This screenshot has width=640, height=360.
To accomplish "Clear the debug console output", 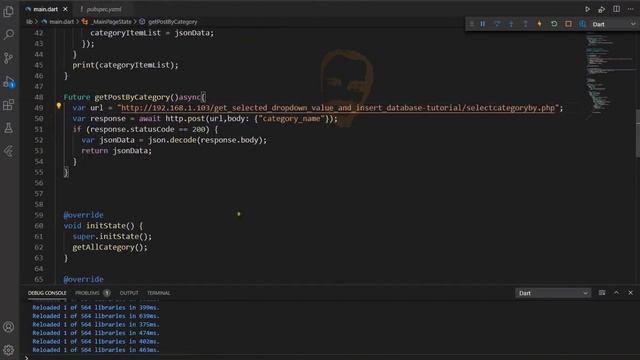I will pyautogui.click(x=602, y=293).
